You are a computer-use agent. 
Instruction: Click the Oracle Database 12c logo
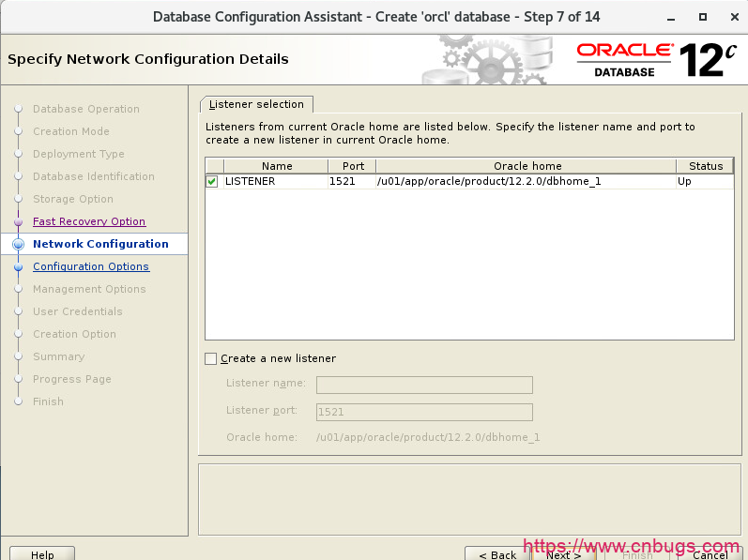coord(657,59)
